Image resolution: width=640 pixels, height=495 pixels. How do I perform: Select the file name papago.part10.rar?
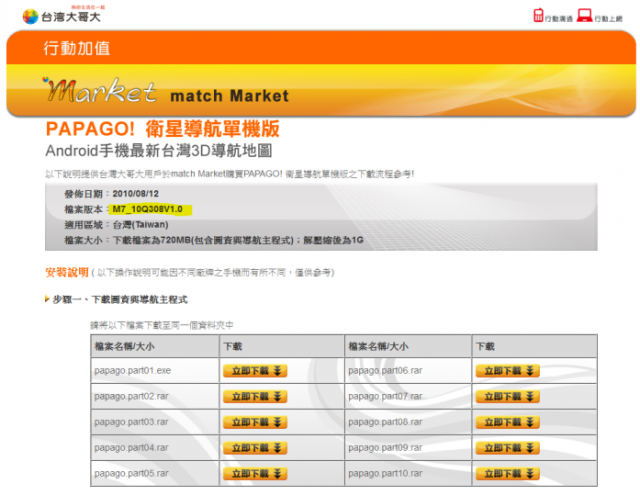click(385, 473)
